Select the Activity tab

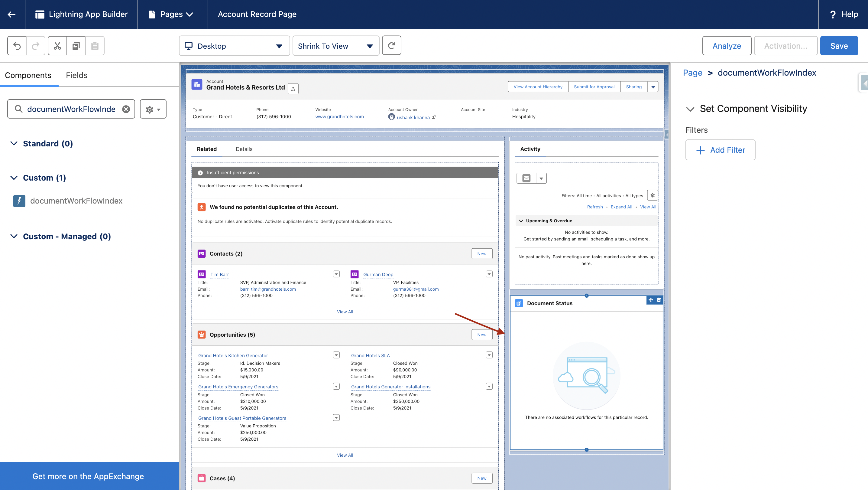pyautogui.click(x=530, y=149)
